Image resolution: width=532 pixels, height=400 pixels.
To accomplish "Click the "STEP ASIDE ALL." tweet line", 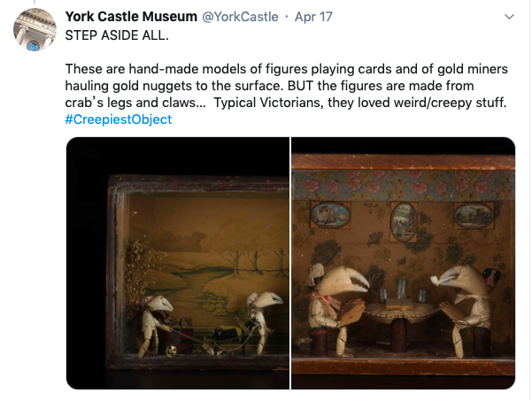I will coord(117,35).
